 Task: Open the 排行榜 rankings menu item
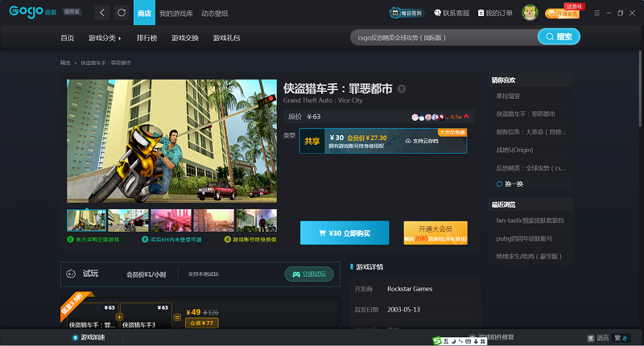coord(147,38)
